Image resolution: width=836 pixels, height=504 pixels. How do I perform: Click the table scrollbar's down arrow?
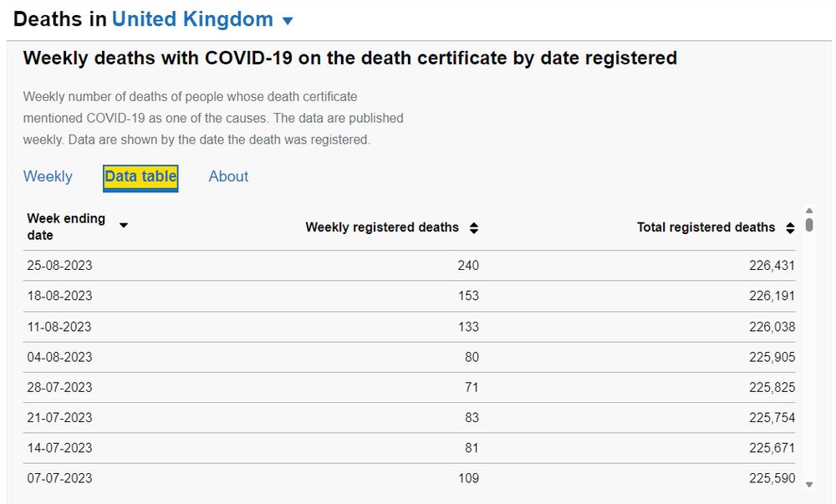[x=808, y=485]
